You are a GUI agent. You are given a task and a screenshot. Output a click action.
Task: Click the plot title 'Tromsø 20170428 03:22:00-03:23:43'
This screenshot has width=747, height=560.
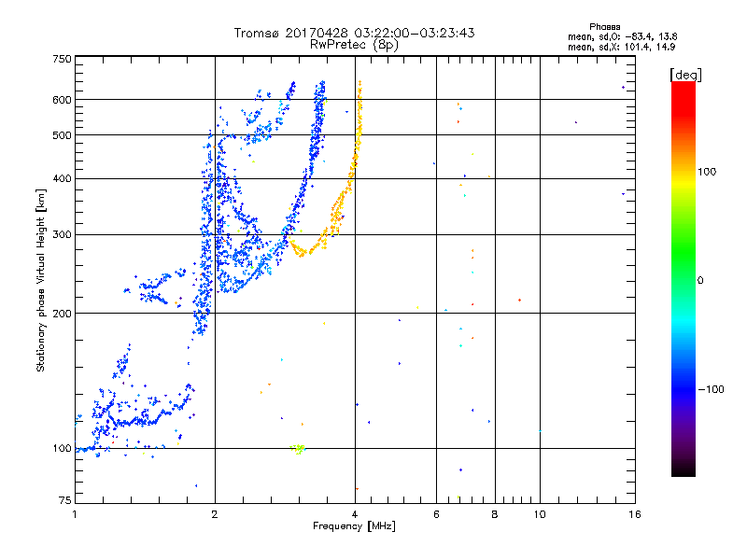coord(354,33)
